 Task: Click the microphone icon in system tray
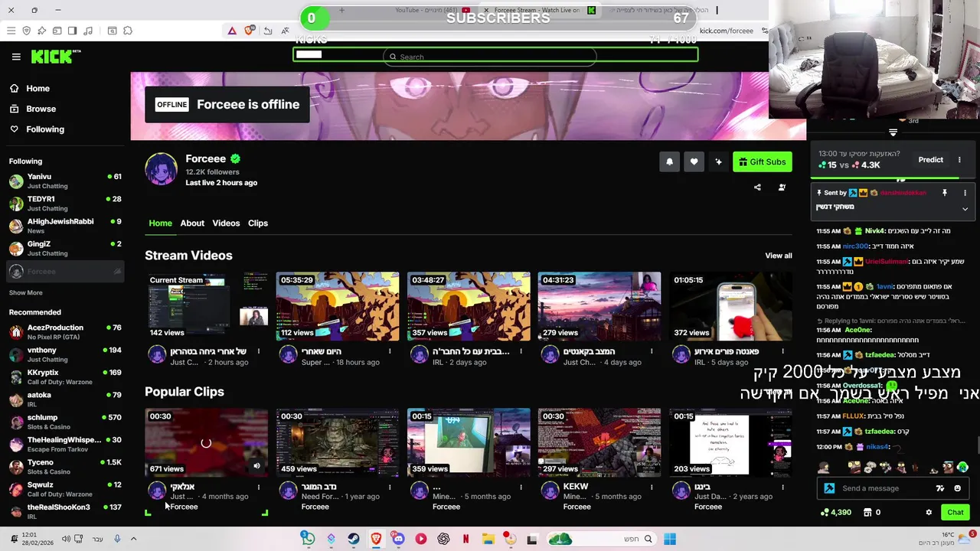[117, 539]
